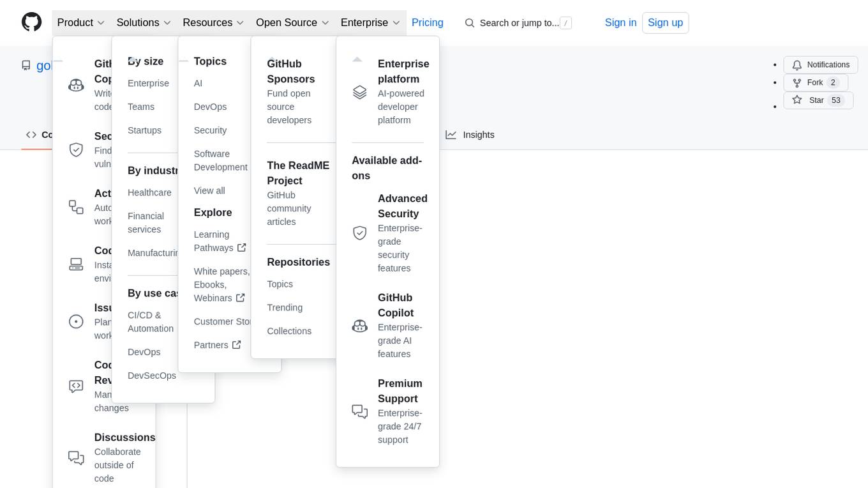Click the Code tab angle-brackets icon

click(31, 135)
